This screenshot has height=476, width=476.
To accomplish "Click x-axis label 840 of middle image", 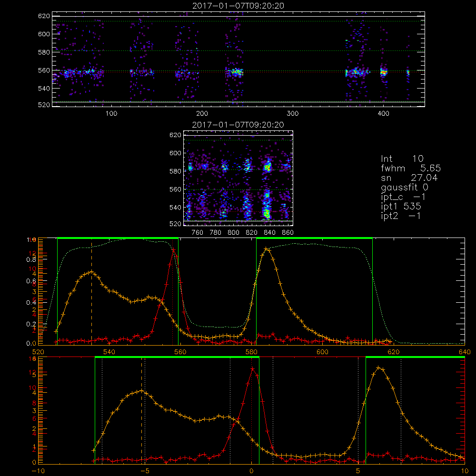I will [269, 233].
